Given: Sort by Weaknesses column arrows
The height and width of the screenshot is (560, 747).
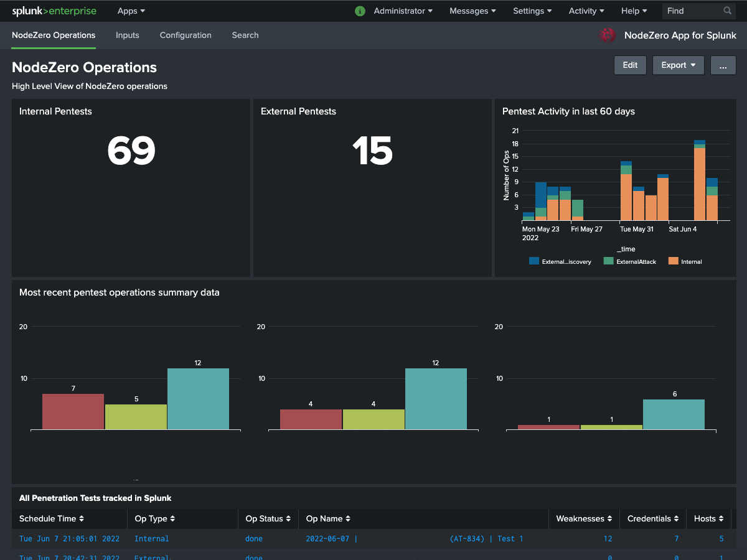Looking at the screenshot, I should (609, 519).
